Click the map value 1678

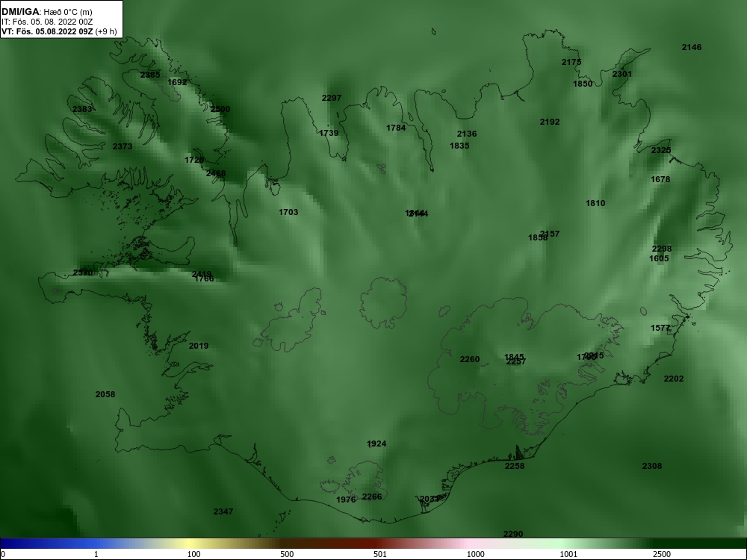[660, 179]
